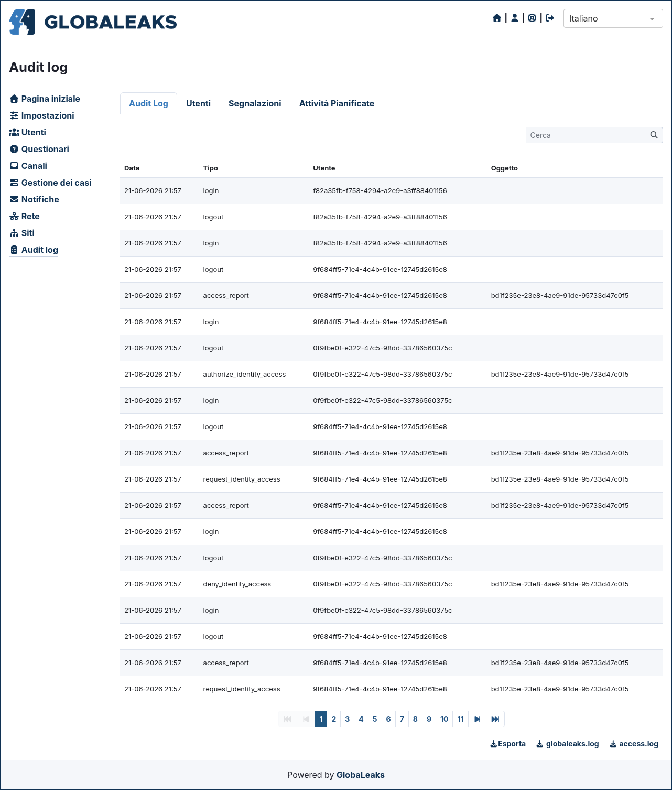Click the deny_identity_access type cell
The height and width of the screenshot is (790, 672).
point(237,584)
